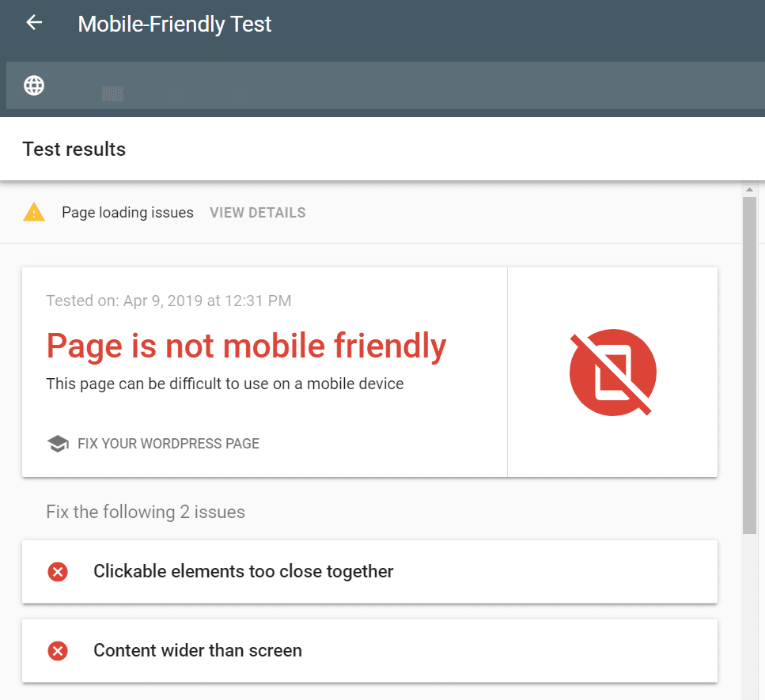Click the globe icon in URL bar
Viewport: 765px width, 700px height.
click(x=34, y=85)
